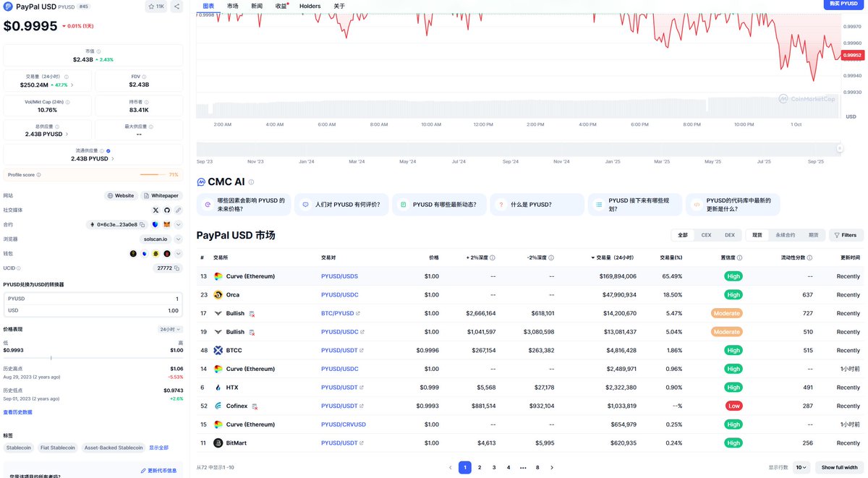This screenshot has height=478, width=868.
Task: Copy the UCID 27772 value
Action: click(x=178, y=268)
